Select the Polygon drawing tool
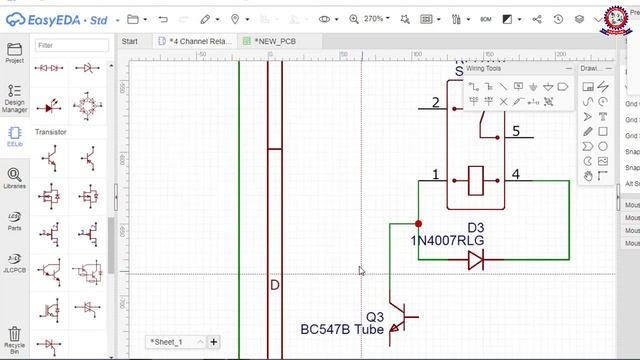 [588, 146]
